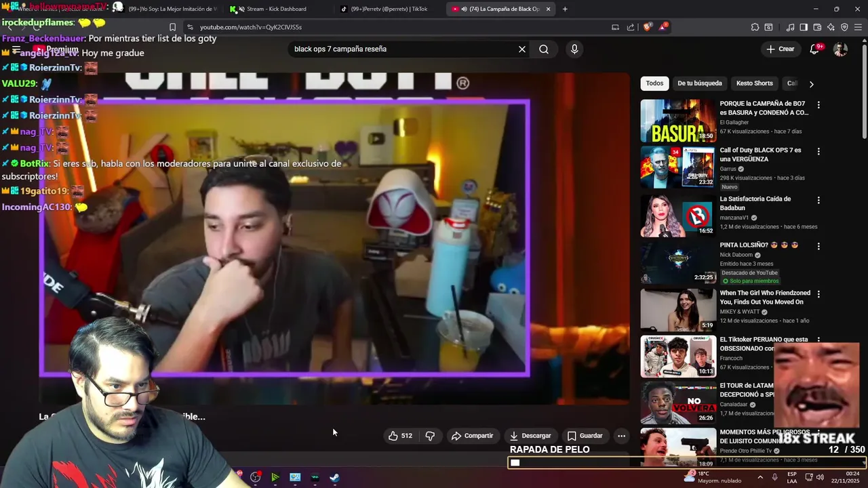Open the YouTube account avatar menu

pyautogui.click(x=840, y=49)
